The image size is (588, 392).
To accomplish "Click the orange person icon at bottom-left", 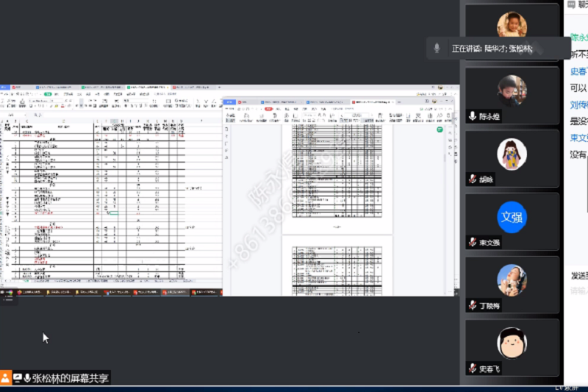I will click(x=6, y=378).
